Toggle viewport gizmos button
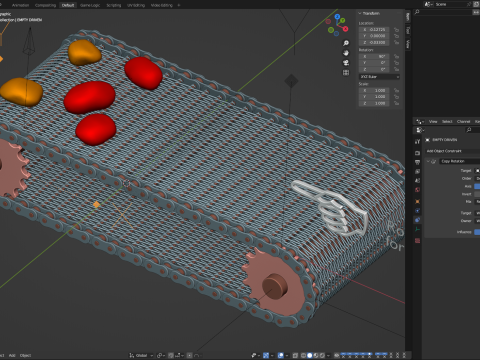480x360 pixels. point(266,355)
